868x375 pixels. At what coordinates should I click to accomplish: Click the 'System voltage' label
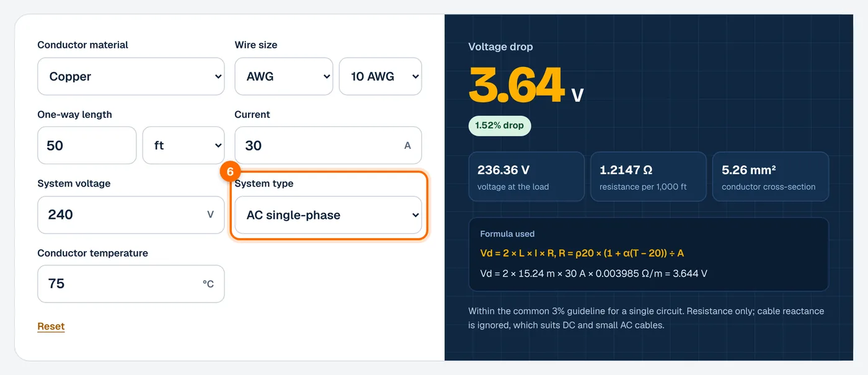click(74, 183)
